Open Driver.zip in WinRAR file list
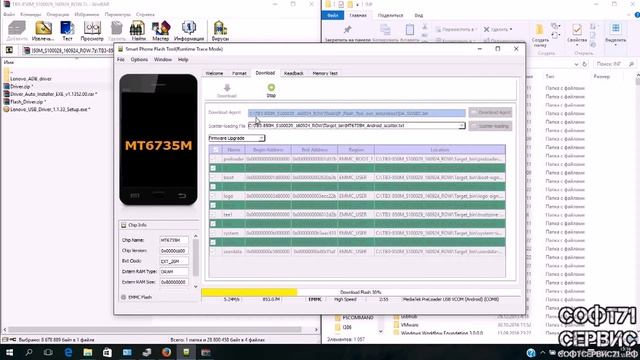 pos(20,87)
